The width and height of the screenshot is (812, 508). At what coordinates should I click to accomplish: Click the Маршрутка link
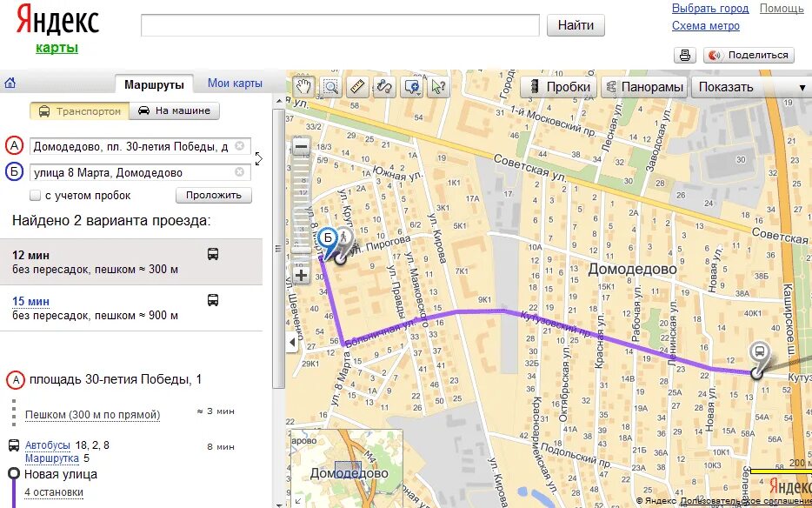coord(52,458)
